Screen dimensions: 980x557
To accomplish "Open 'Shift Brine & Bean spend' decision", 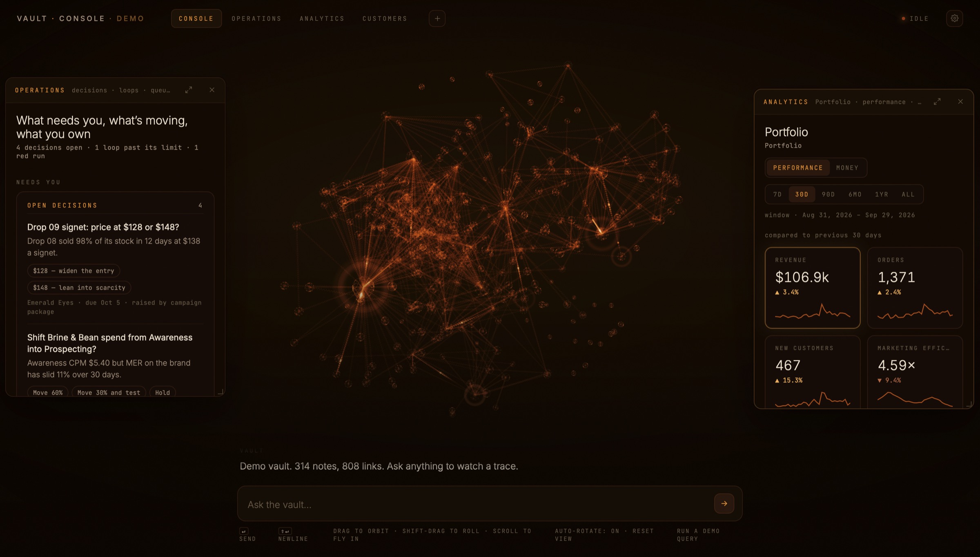I will click(x=110, y=343).
